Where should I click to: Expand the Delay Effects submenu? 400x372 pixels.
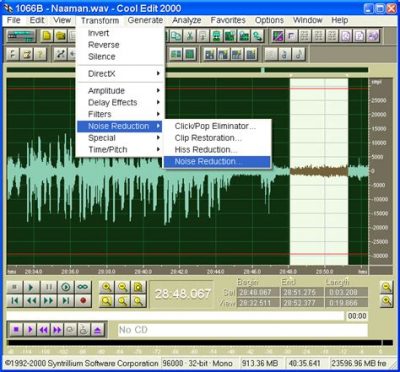(120, 102)
